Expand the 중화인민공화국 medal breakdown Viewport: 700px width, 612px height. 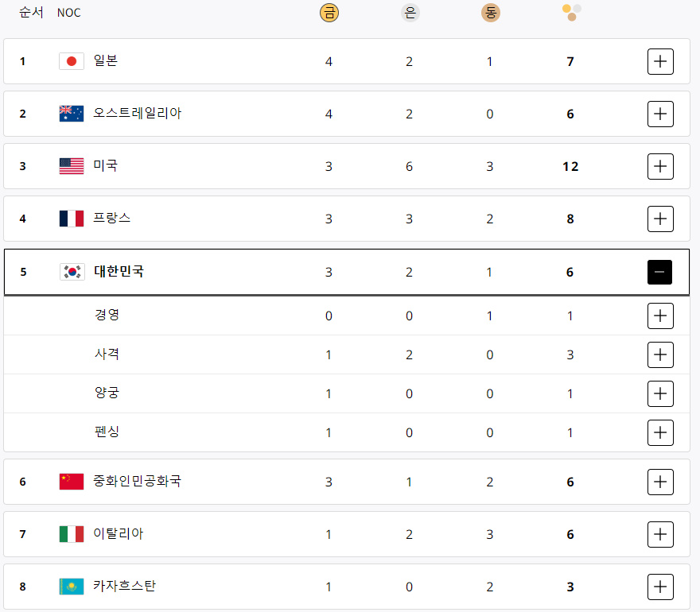pos(660,482)
